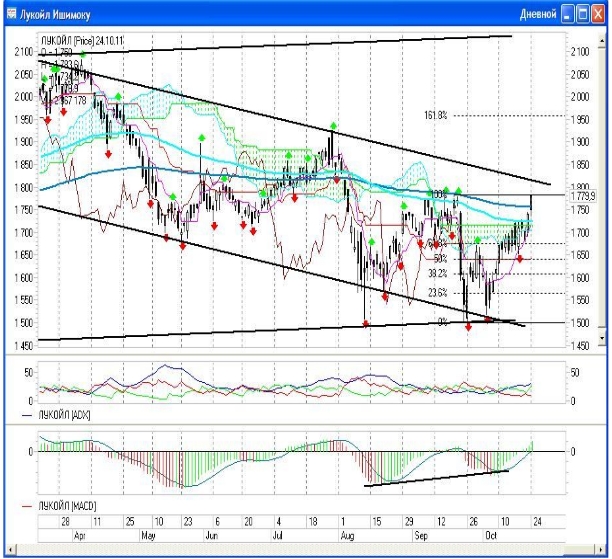Click the Дневной timeframe label in title bar
Image resolution: width=612 pixels, height=559 pixels.
[x=538, y=14]
